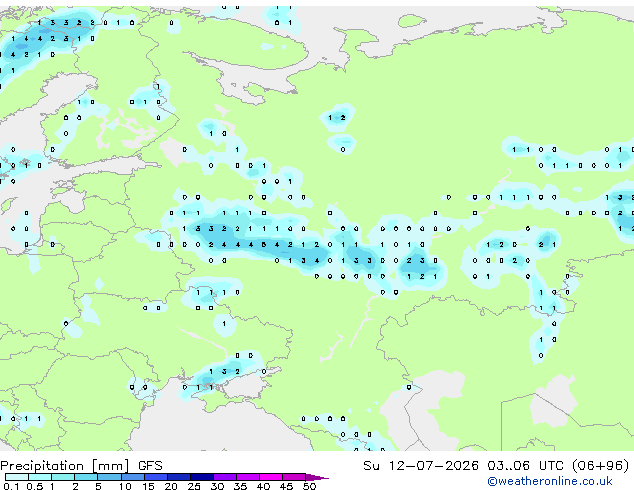Click the '50' legend scale label
The image size is (634, 490).
click(x=309, y=486)
